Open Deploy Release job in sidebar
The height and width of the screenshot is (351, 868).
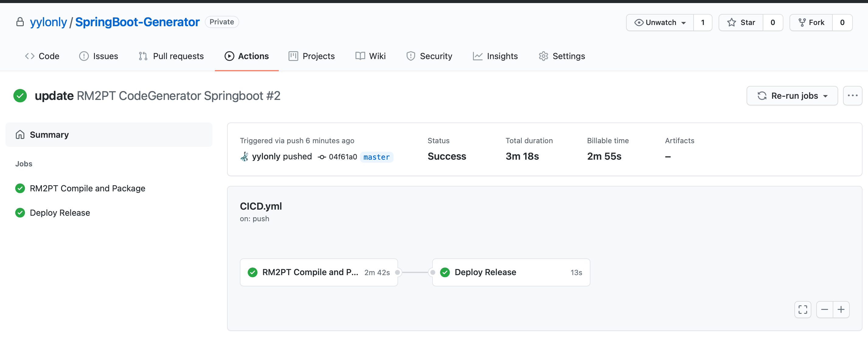pyautogui.click(x=60, y=213)
